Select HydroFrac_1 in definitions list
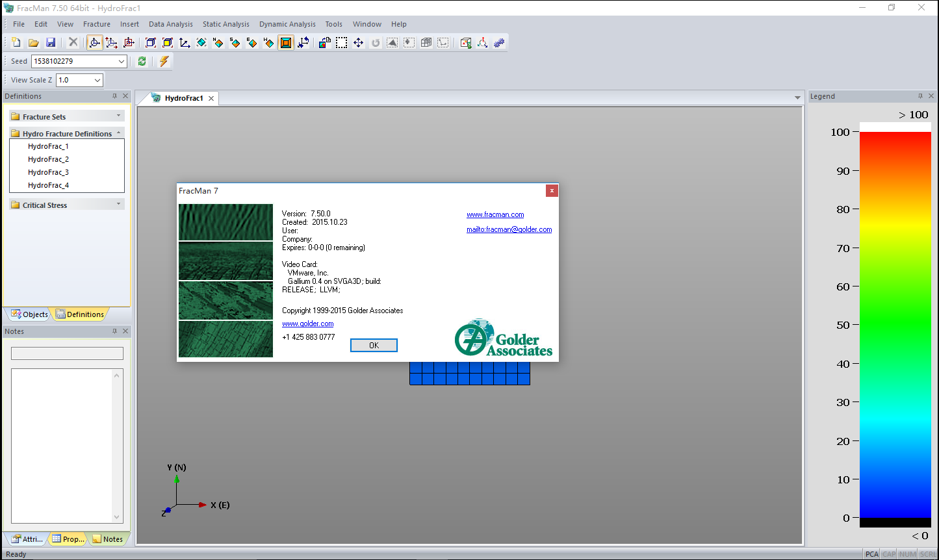 [x=48, y=146]
